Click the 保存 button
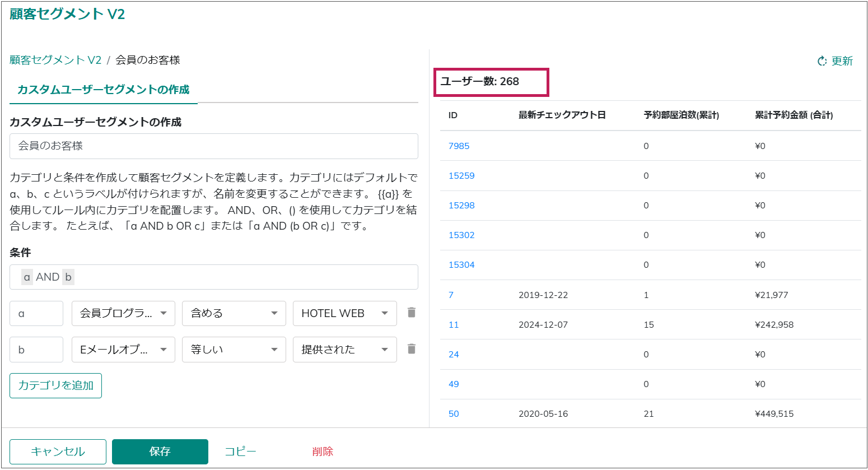This screenshot has height=470, width=868. point(160,452)
